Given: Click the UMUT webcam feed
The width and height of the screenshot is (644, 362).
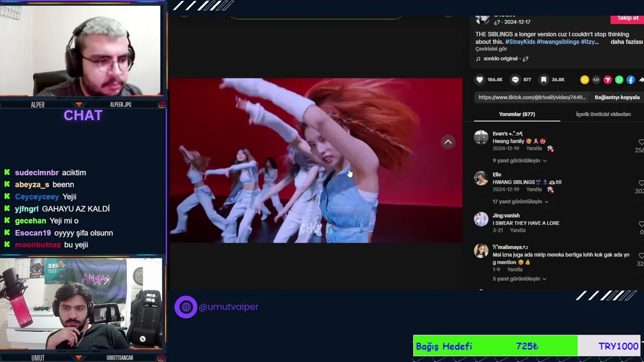Looking at the screenshot, I should tap(80, 304).
